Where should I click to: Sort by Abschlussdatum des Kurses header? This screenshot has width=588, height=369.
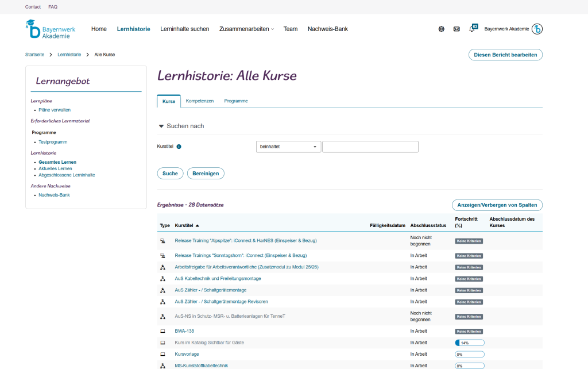(x=512, y=222)
